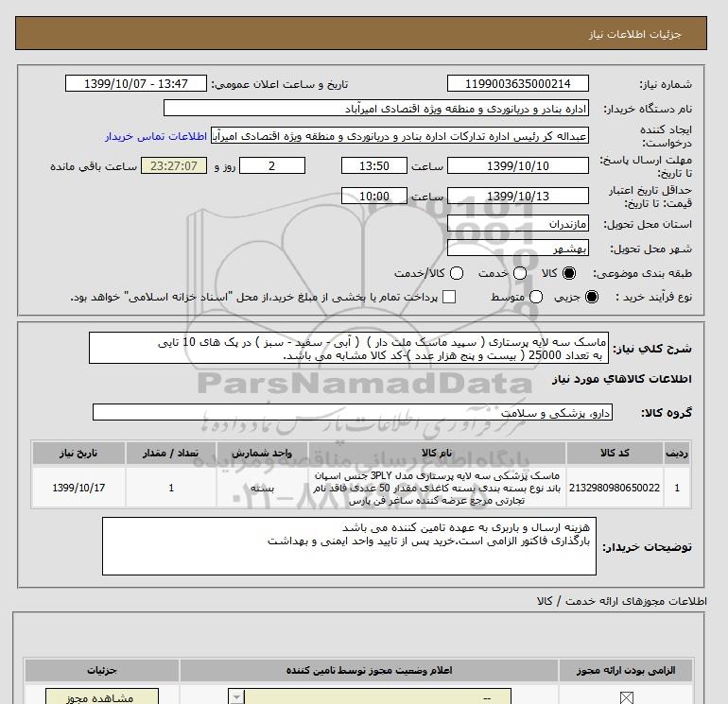Image resolution: width=728 pixels, height=704 pixels.
Task: Click the response deadline time 13:50
Action: [x=374, y=165]
